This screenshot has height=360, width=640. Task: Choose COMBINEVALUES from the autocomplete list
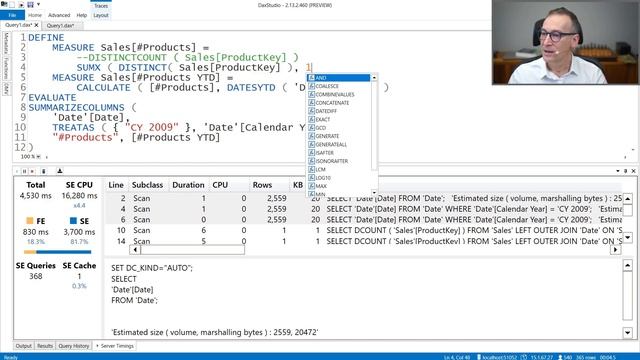pos(339,94)
